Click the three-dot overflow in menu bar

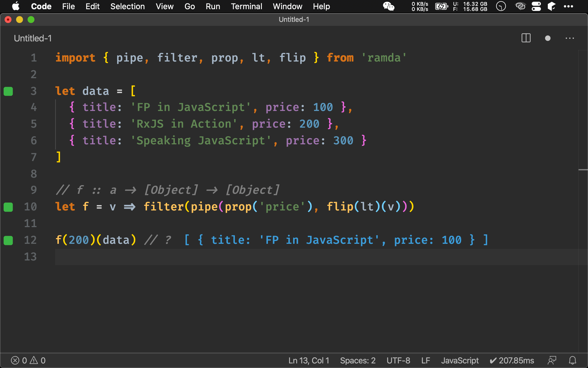568,6
